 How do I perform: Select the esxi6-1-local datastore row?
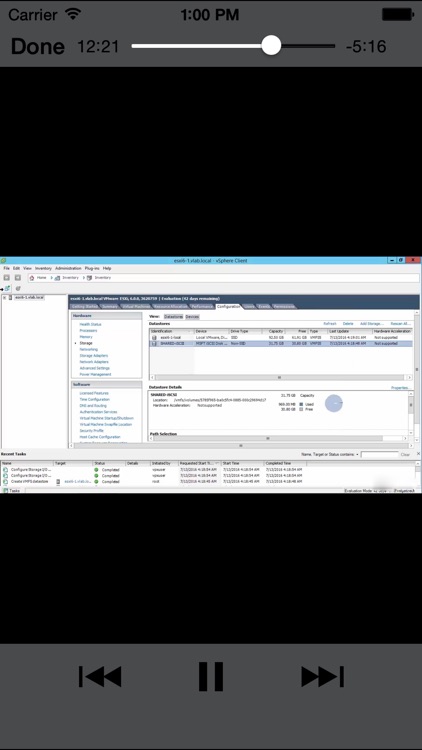tap(281, 337)
